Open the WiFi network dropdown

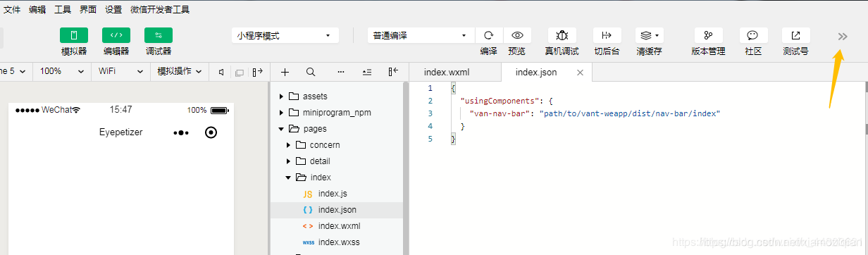click(121, 71)
